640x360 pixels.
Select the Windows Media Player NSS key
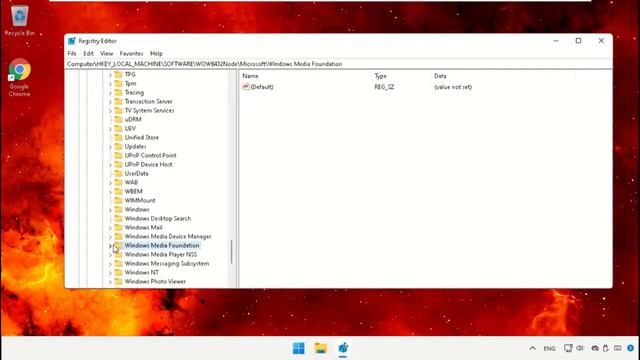[x=161, y=255]
